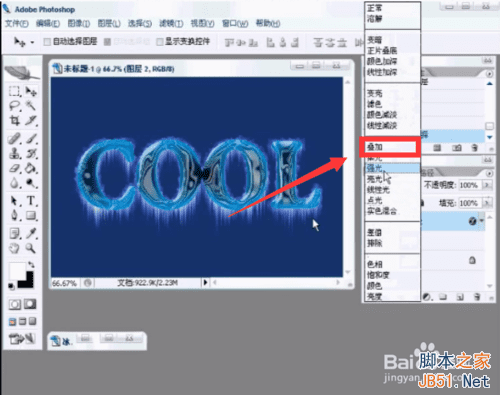Open the 文件 menu
The image size is (500, 395).
pyautogui.click(x=17, y=23)
